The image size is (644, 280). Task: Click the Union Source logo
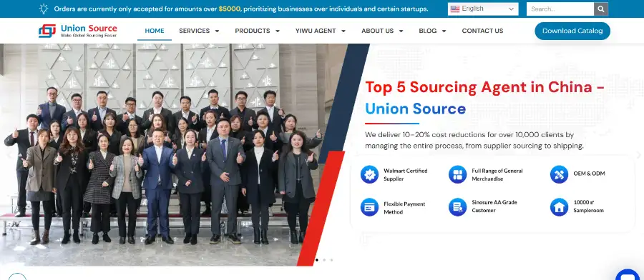point(77,31)
